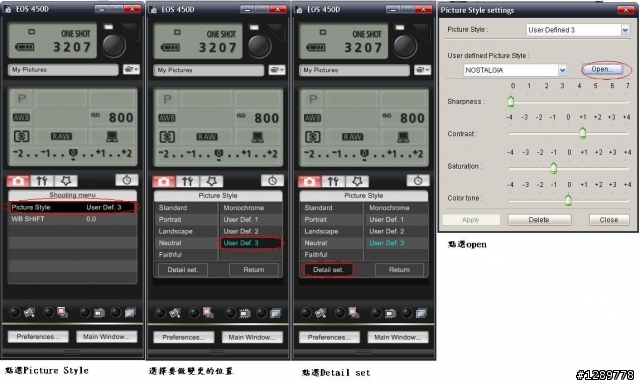
Task: Click pink overlapping-windows icon in Shooting menu window
Action: 62,312
